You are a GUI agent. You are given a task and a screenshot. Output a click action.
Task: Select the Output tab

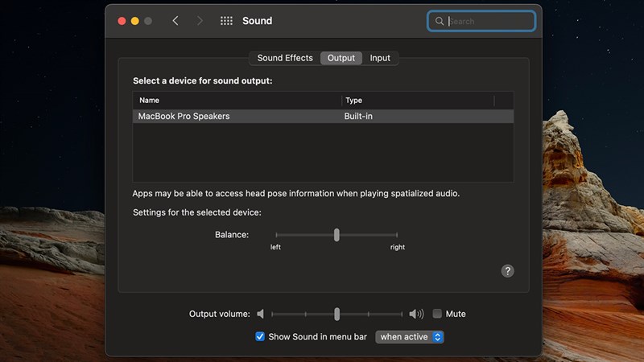point(341,58)
